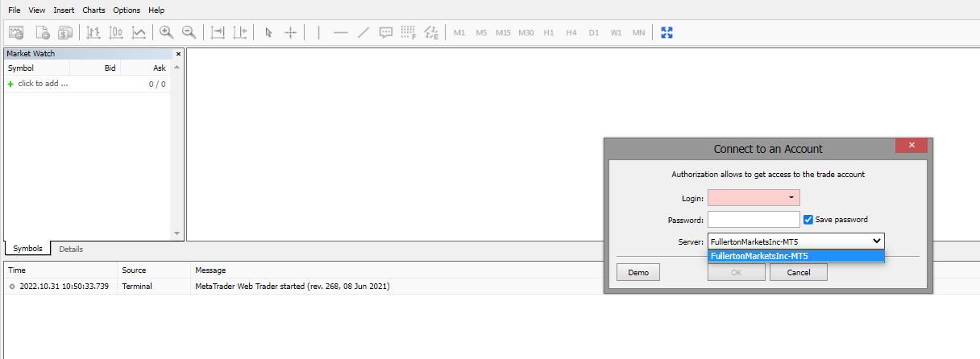
Task: Select H4 timeframe
Action: coord(571,33)
